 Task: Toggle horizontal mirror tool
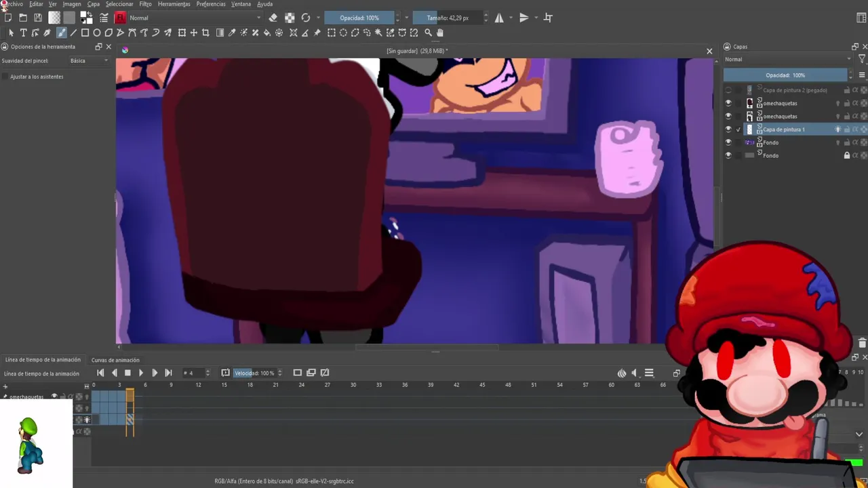click(x=499, y=18)
